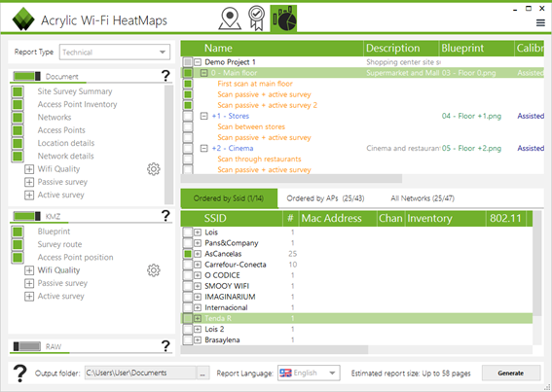
Task: Check the AsCancelas SSID checkbox
Action: [x=188, y=254]
